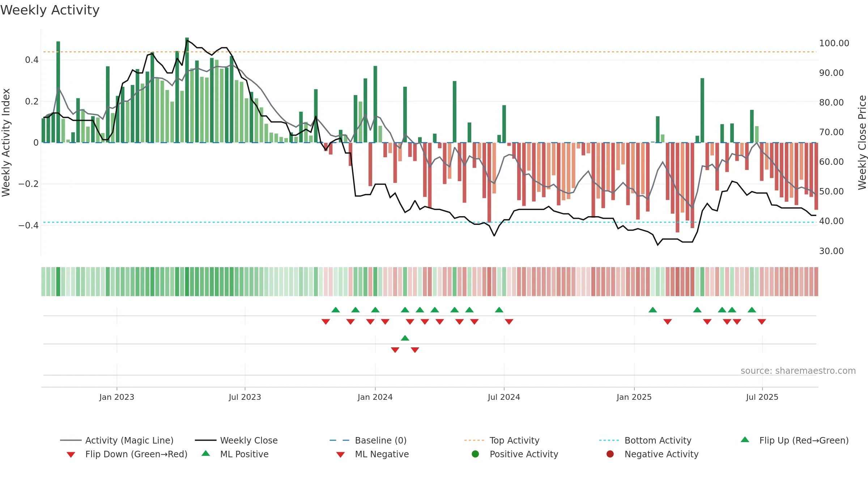Click the −0.4 activity index tick
This screenshot has width=868, height=488.
(29, 225)
